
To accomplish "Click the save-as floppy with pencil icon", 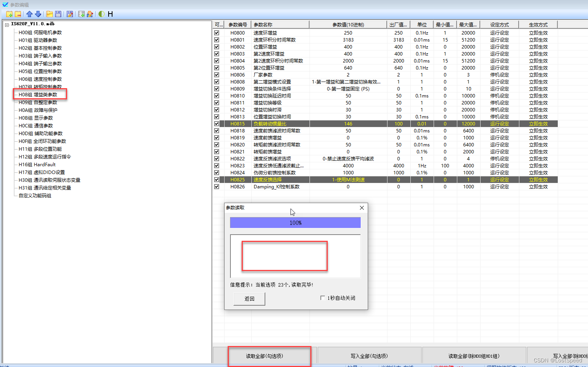I will pyautogui.click(x=70, y=14).
